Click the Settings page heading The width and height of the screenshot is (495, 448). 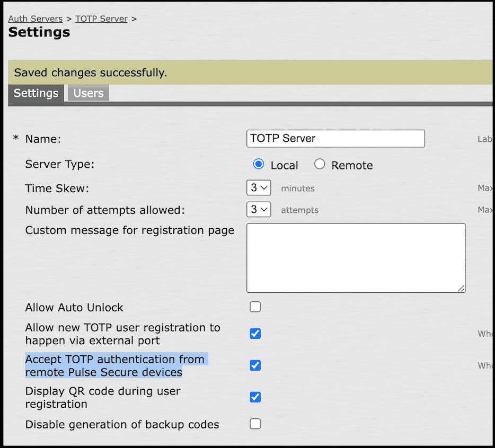(x=39, y=32)
